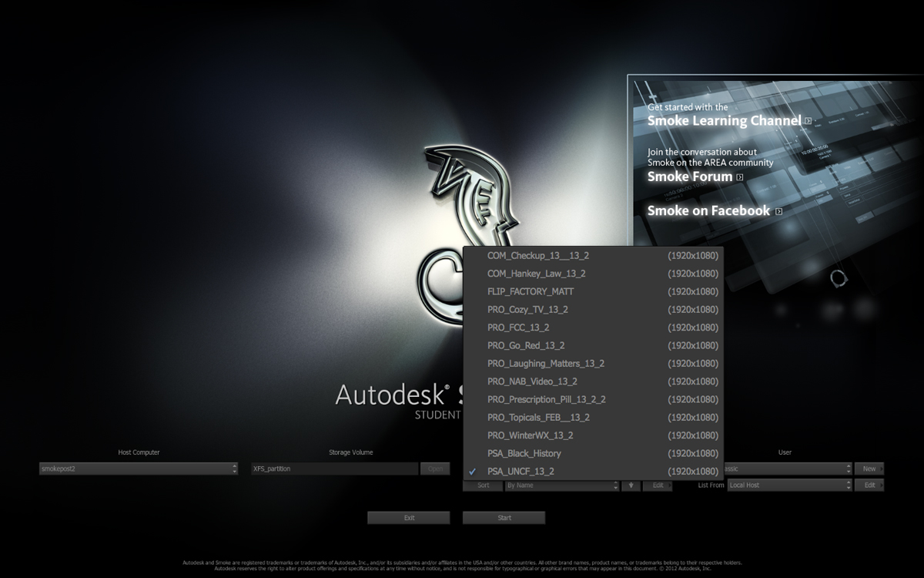Open Smoke on Facebook link

708,210
